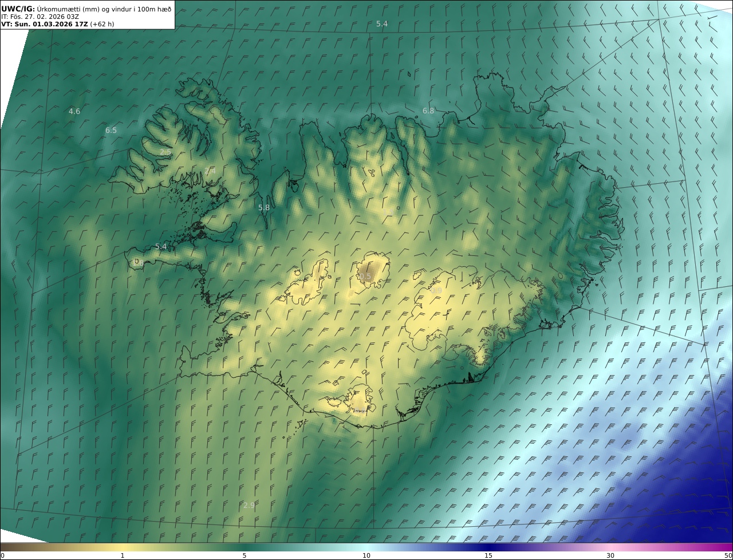The height and width of the screenshot is (560, 733).
Task: Click the "2.4" value on the Westfjords
Action: (x=210, y=171)
